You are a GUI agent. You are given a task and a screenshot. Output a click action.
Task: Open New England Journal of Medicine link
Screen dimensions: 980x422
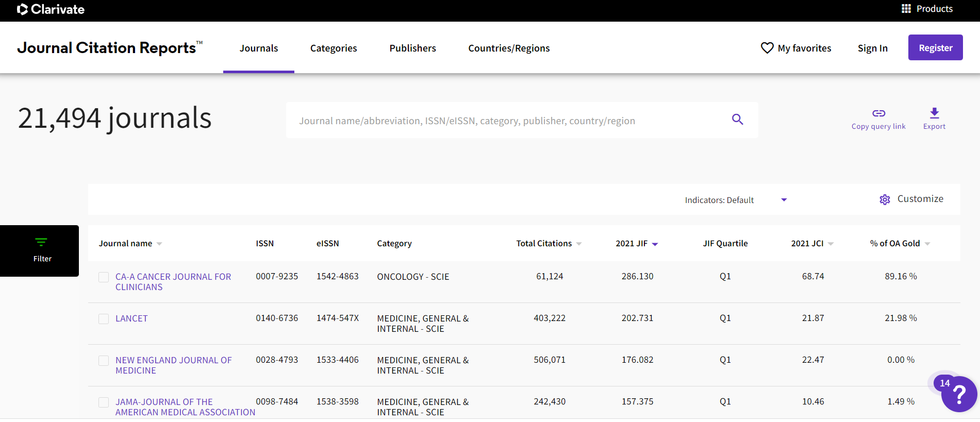[174, 365]
